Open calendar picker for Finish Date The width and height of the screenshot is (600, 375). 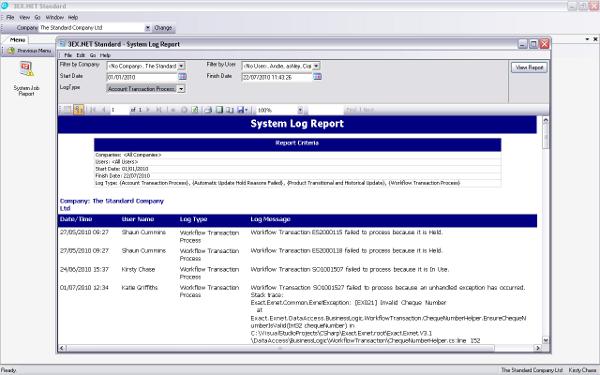[x=317, y=77]
